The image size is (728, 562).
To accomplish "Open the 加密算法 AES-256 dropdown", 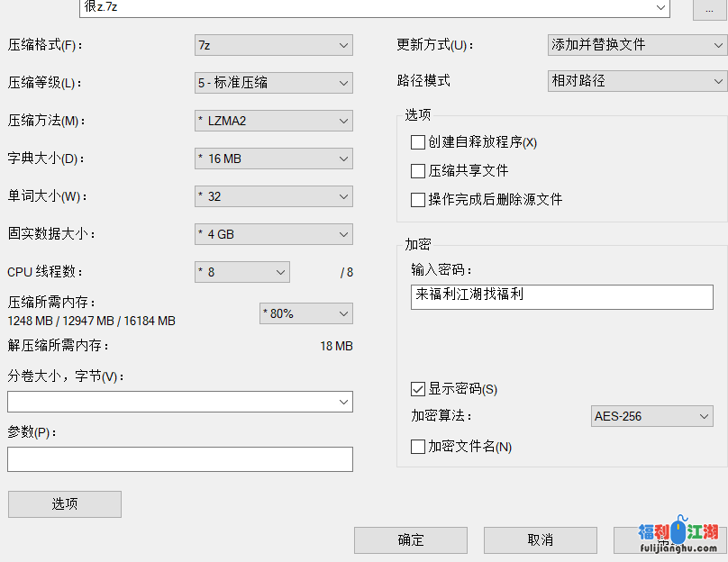I will coord(651,416).
